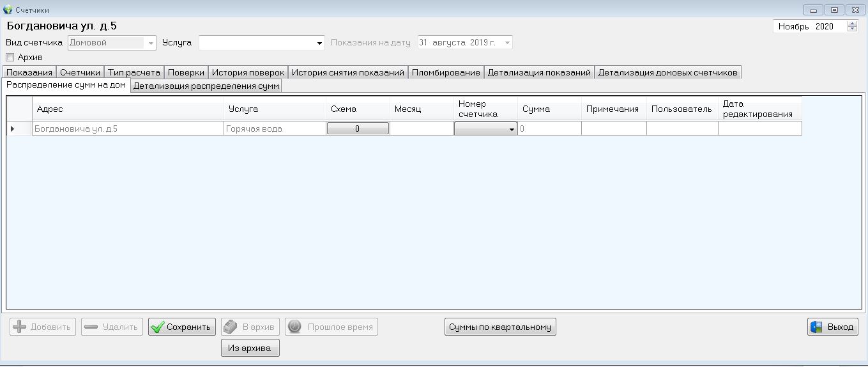Click the Из архива button
This screenshot has height=367, width=868.
(x=250, y=348)
